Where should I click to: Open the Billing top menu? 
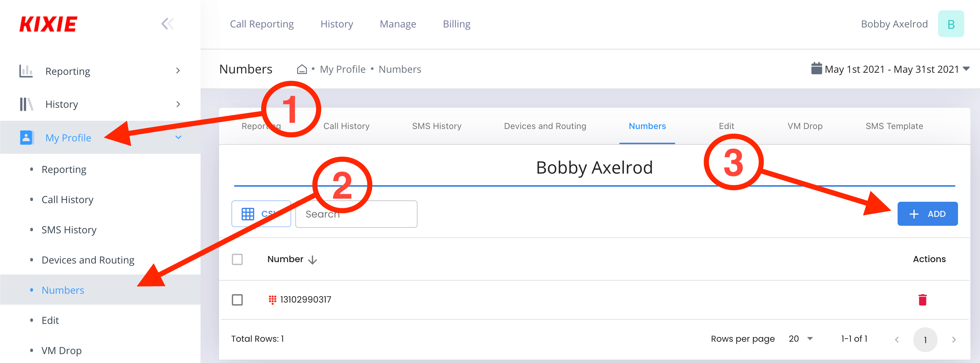point(456,24)
